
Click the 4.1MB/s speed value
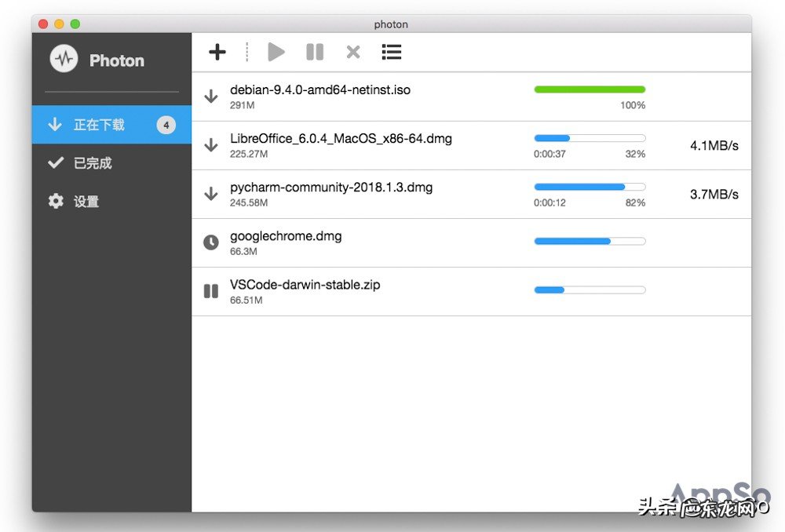click(714, 146)
